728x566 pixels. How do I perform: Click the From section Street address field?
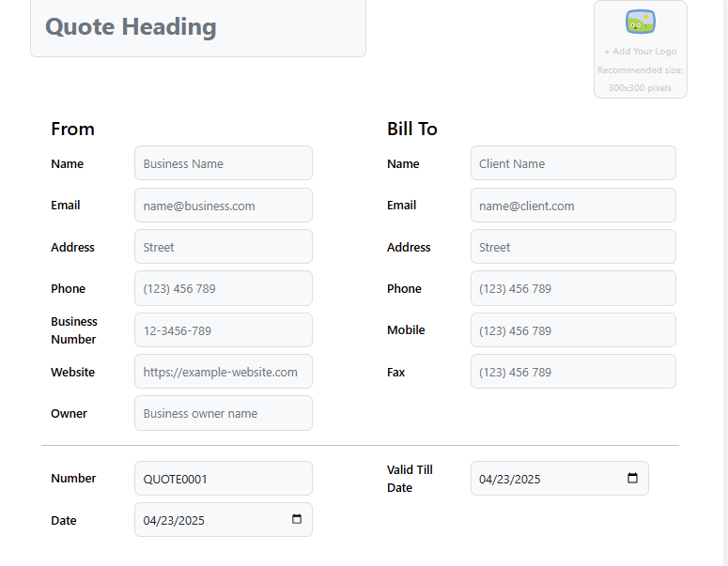pos(223,247)
